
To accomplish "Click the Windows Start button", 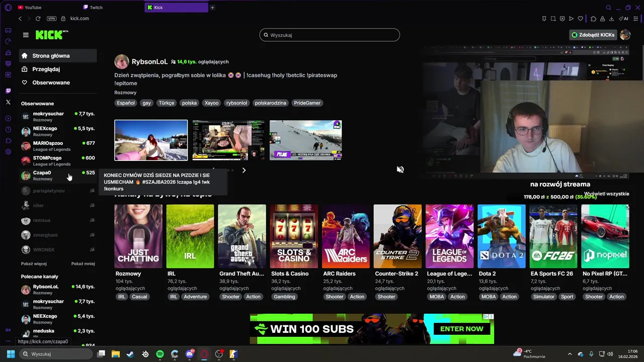I will [11, 354].
